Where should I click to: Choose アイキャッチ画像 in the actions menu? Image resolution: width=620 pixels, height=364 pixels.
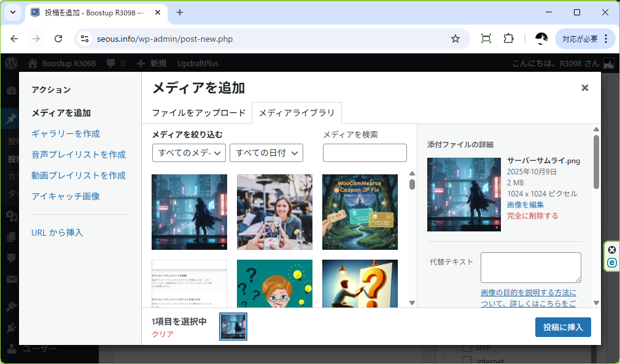(x=66, y=196)
